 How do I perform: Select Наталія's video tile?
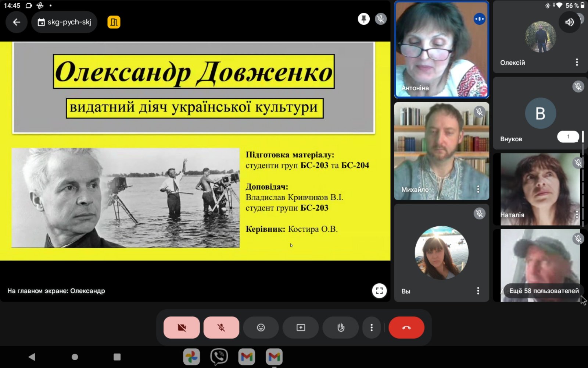tap(540, 189)
